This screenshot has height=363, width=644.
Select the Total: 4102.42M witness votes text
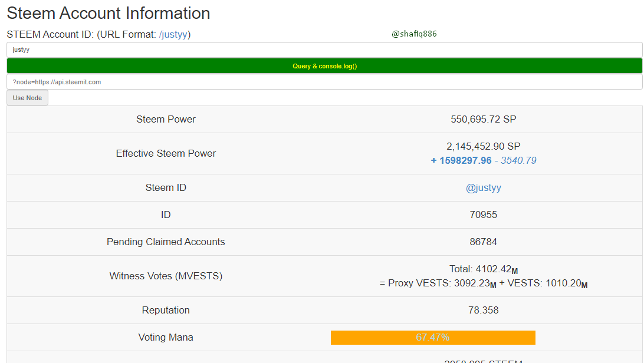coord(484,269)
